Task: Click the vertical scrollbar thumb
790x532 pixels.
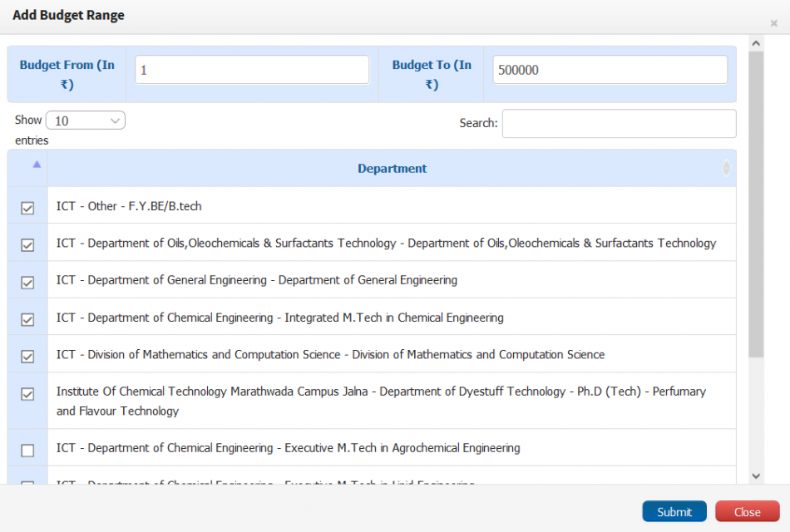Action: click(x=756, y=204)
